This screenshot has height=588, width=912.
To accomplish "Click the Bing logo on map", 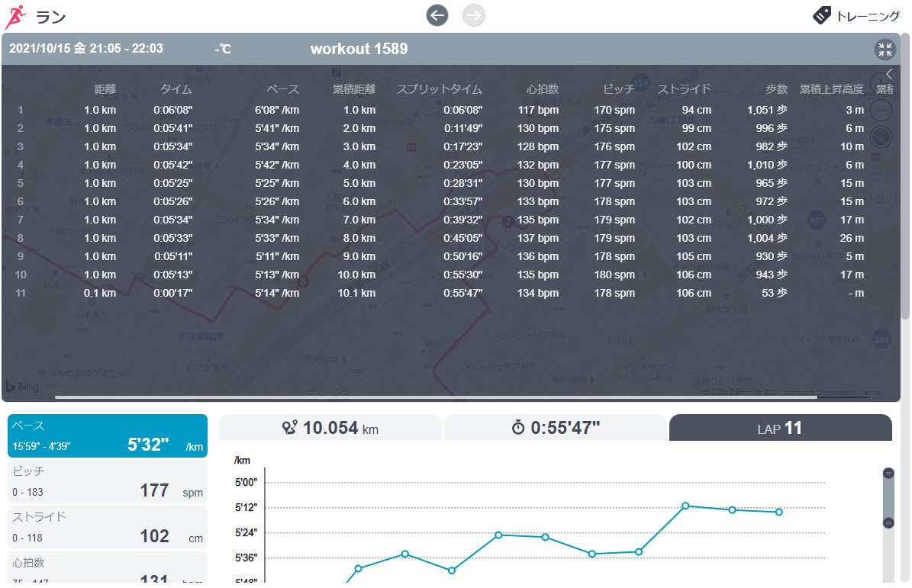I will [x=22, y=386].
